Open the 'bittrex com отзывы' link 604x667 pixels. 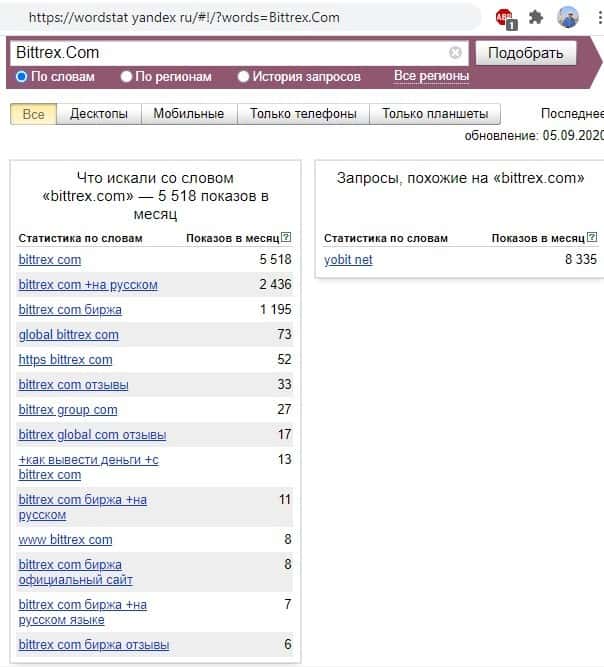(x=73, y=385)
